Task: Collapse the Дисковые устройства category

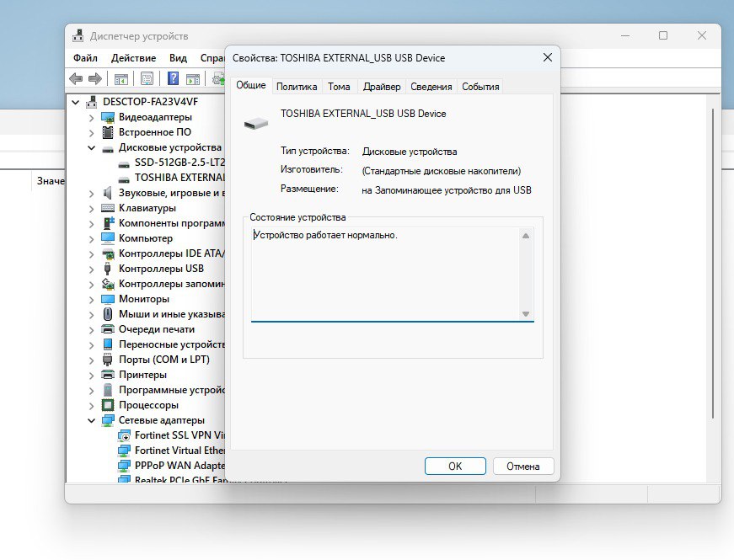Action: pyautogui.click(x=92, y=147)
